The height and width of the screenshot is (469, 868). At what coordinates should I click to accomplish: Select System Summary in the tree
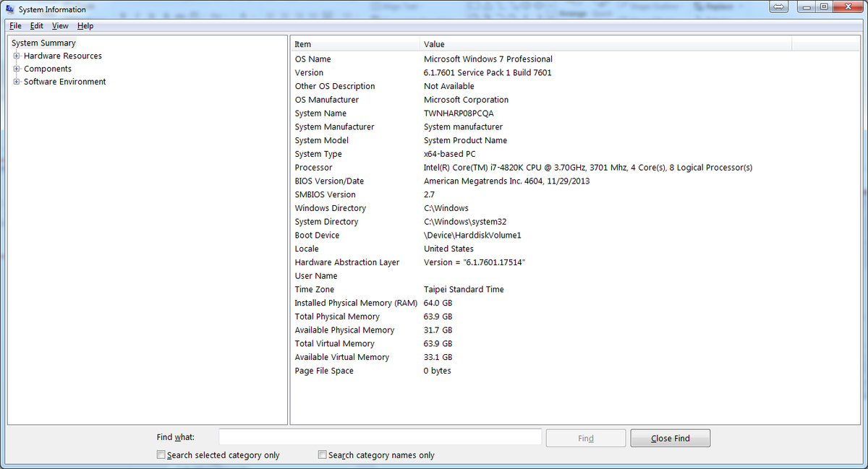pyautogui.click(x=43, y=43)
